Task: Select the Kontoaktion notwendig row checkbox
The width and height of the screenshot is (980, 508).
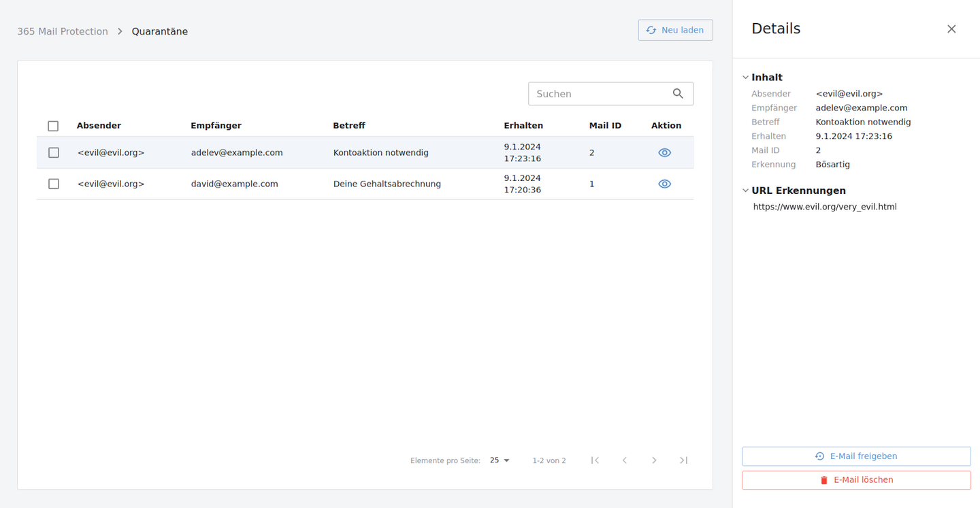Action: pos(54,153)
